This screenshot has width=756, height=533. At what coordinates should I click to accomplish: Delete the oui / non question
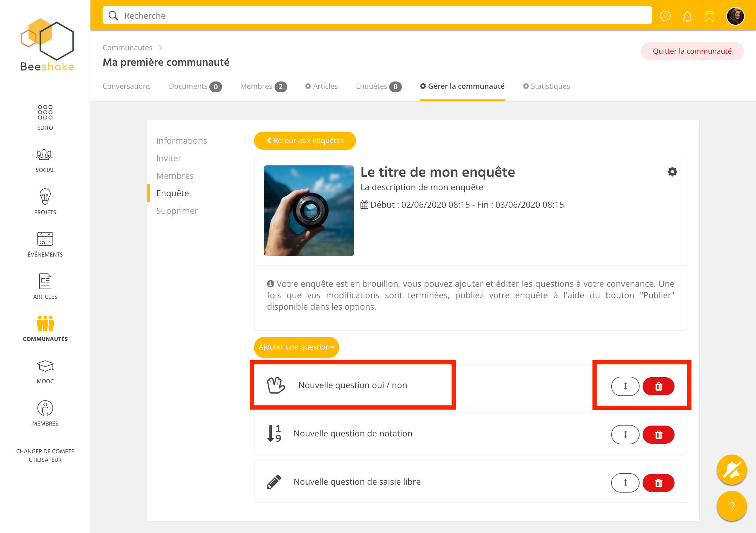[658, 386]
